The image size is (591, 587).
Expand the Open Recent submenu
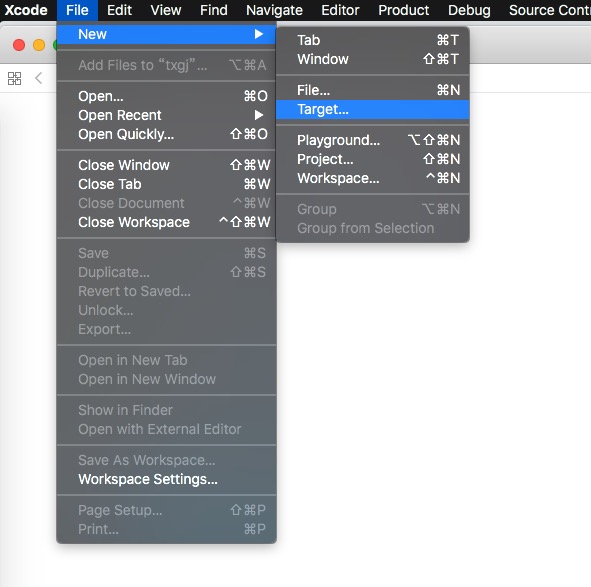click(x=259, y=115)
